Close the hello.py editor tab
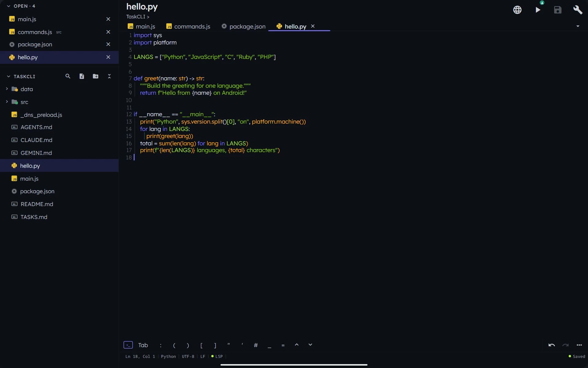588x368 pixels. [313, 26]
